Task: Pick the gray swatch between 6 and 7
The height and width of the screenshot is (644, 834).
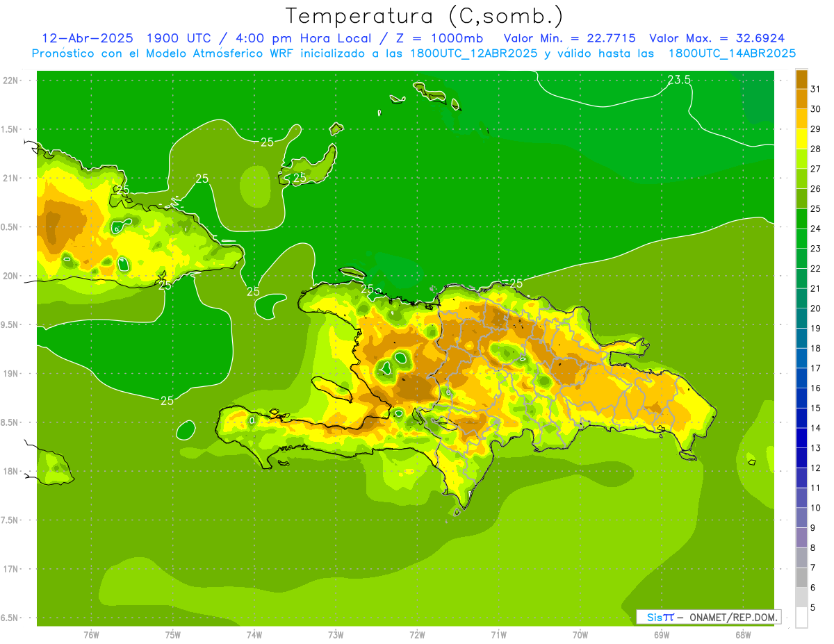Action: point(801,579)
